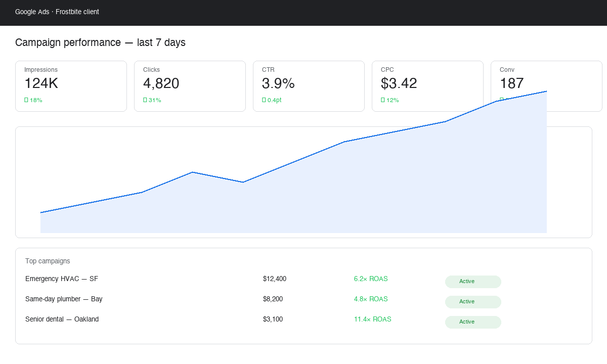Click the CPC 12% change indicator
The height and width of the screenshot is (364, 607).
(390, 100)
